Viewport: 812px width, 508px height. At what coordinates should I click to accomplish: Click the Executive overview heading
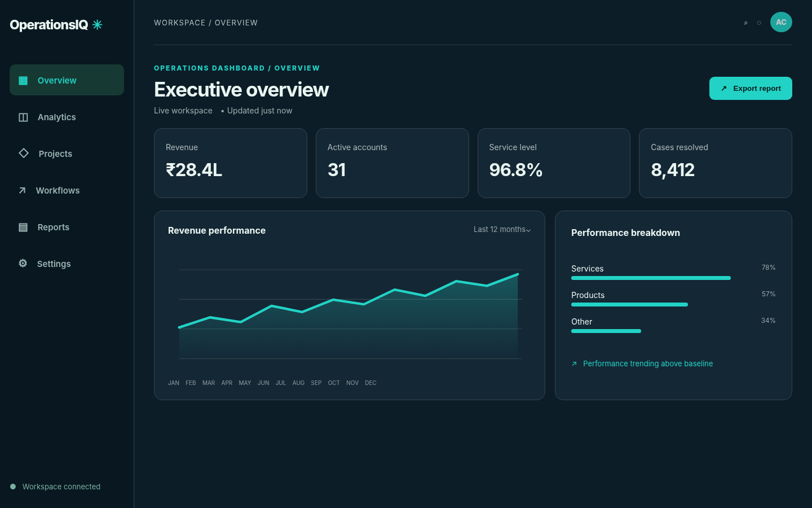tap(241, 89)
